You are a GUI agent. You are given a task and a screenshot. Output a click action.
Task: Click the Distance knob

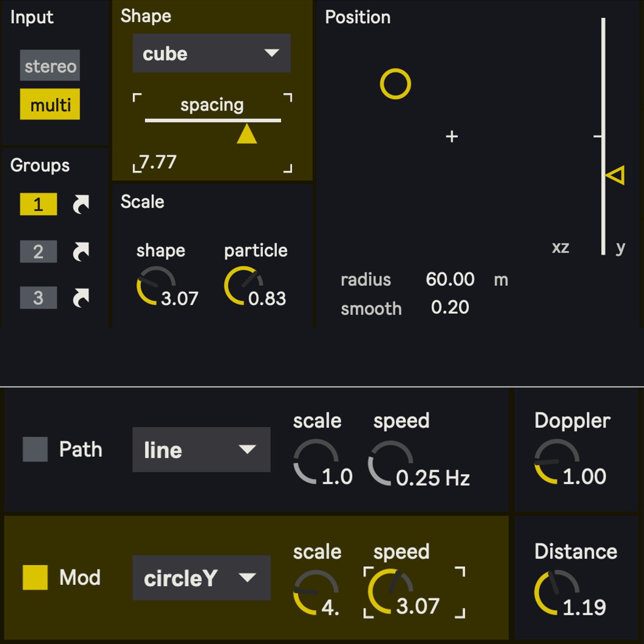pos(556,593)
